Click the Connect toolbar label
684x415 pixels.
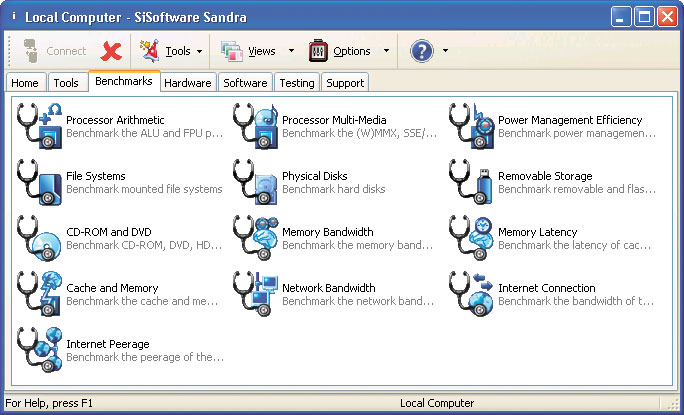tap(66, 51)
